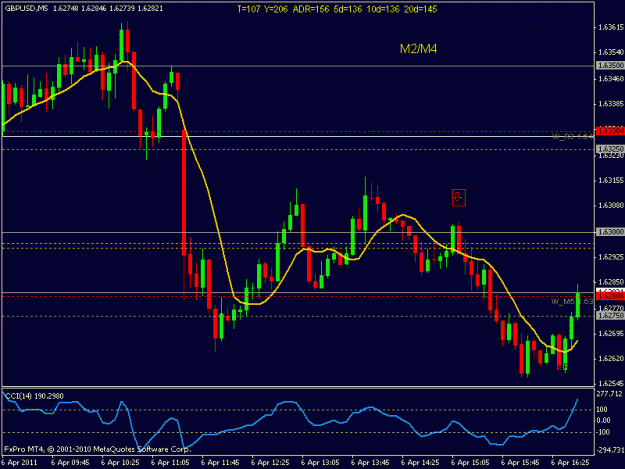Click the 1.63460 price scale value

611,79
